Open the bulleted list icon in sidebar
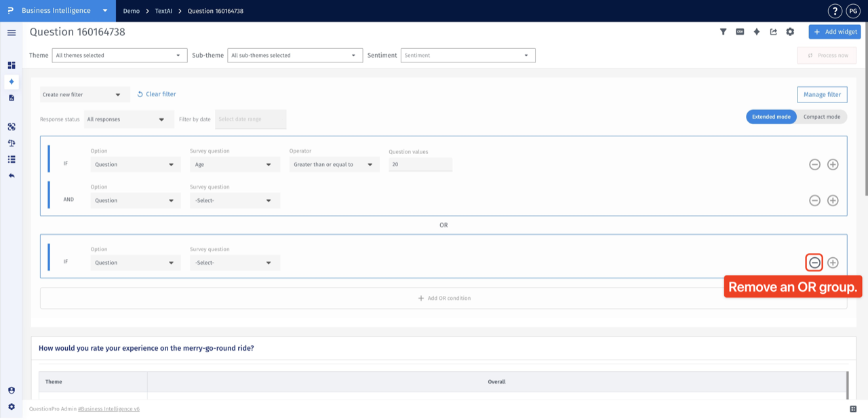868x420 pixels. 12,159
